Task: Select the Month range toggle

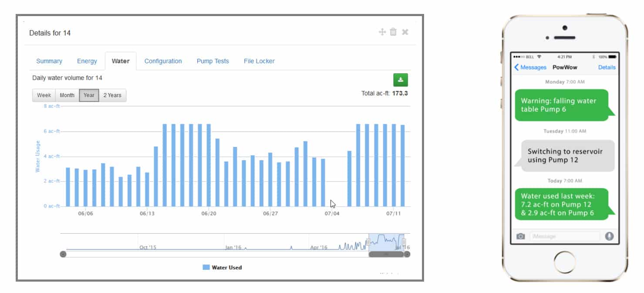Action: coord(67,95)
